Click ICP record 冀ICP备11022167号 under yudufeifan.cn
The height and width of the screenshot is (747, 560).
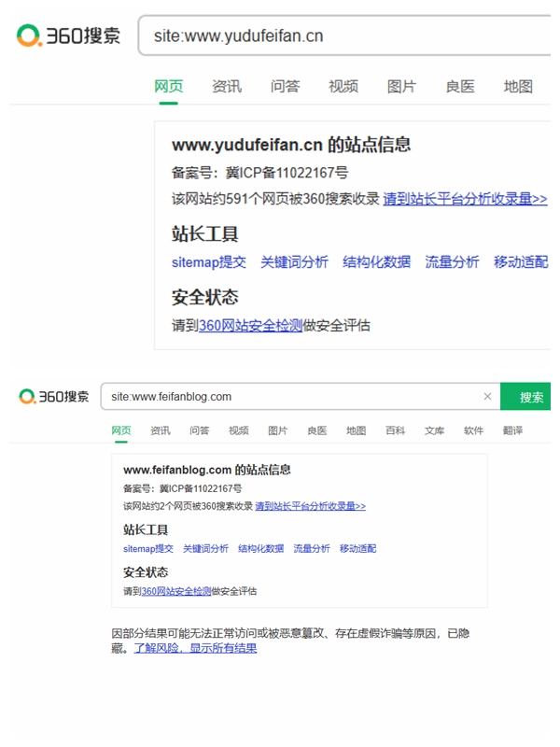tap(287, 173)
